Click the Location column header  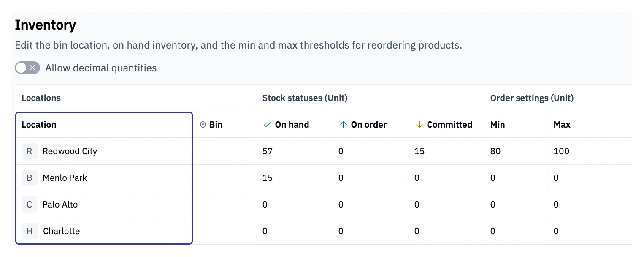(104, 125)
